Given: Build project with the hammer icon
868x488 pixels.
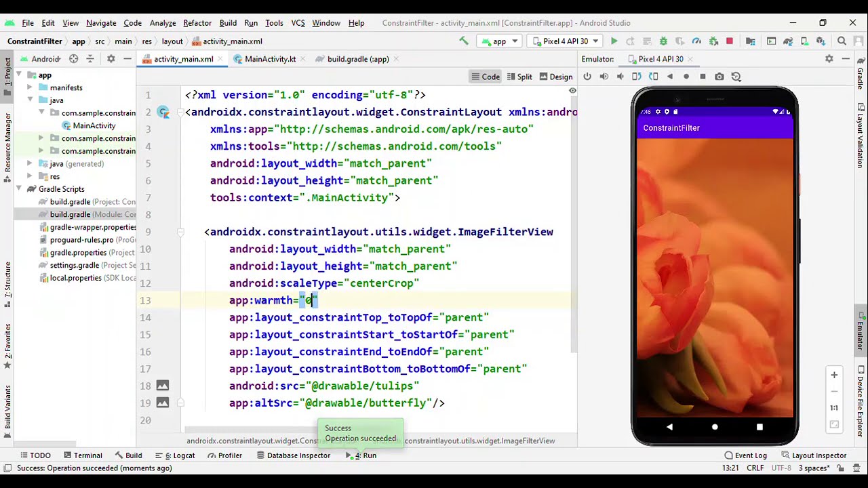Looking at the screenshot, I should [464, 41].
